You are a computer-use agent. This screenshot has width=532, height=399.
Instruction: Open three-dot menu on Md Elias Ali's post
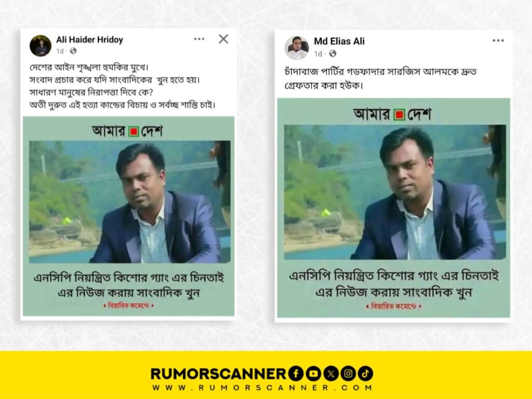tap(498, 41)
